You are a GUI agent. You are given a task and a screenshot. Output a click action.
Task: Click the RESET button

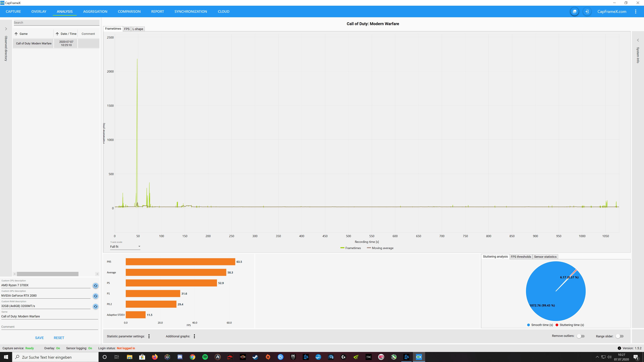(x=59, y=338)
